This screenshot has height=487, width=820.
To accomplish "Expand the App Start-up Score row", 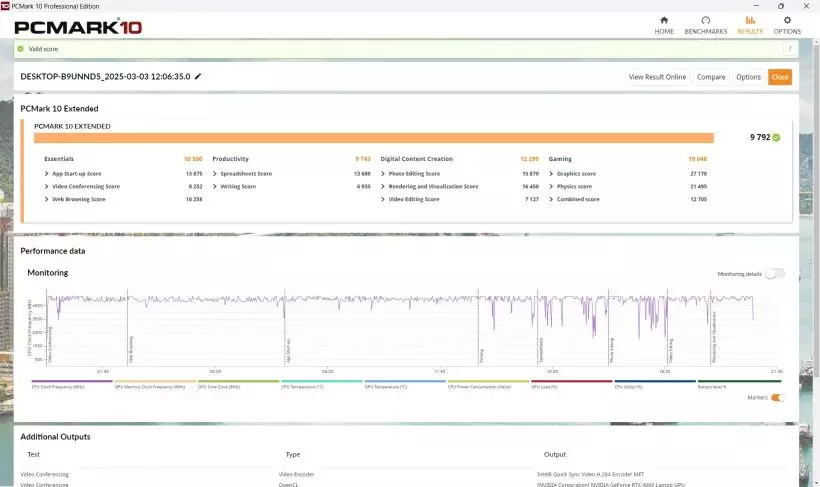I will 47,173.
